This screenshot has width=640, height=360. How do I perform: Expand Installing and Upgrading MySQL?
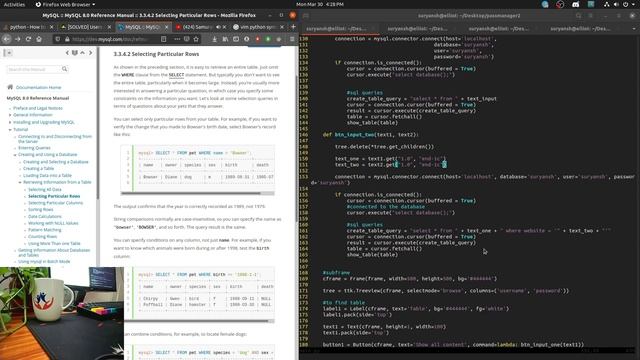pos(10,122)
